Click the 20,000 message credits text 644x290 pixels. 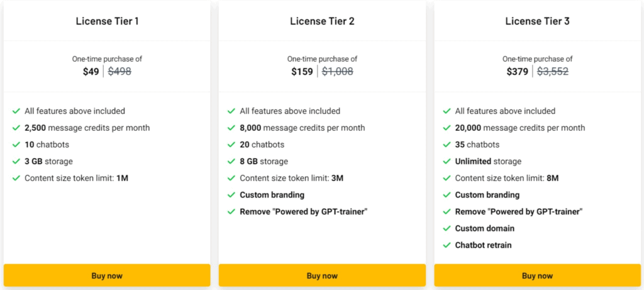[x=520, y=128]
